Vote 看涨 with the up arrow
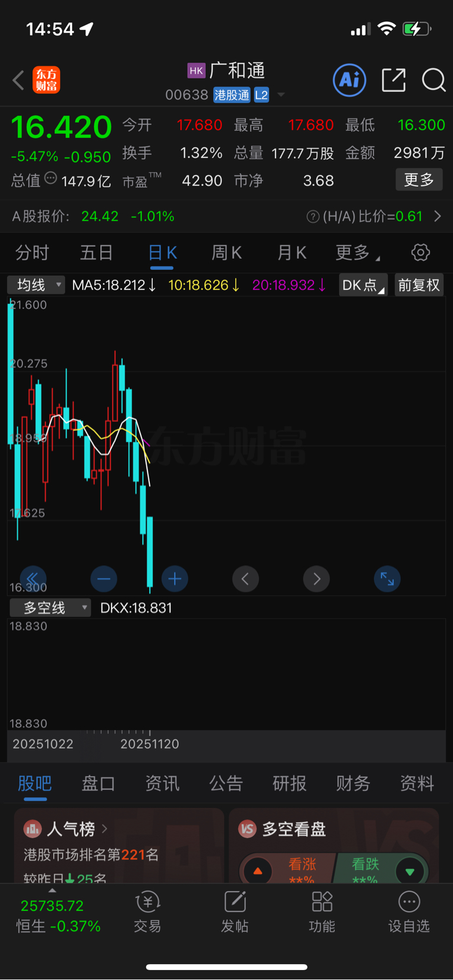This screenshot has height=980, width=453. pyautogui.click(x=258, y=871)
